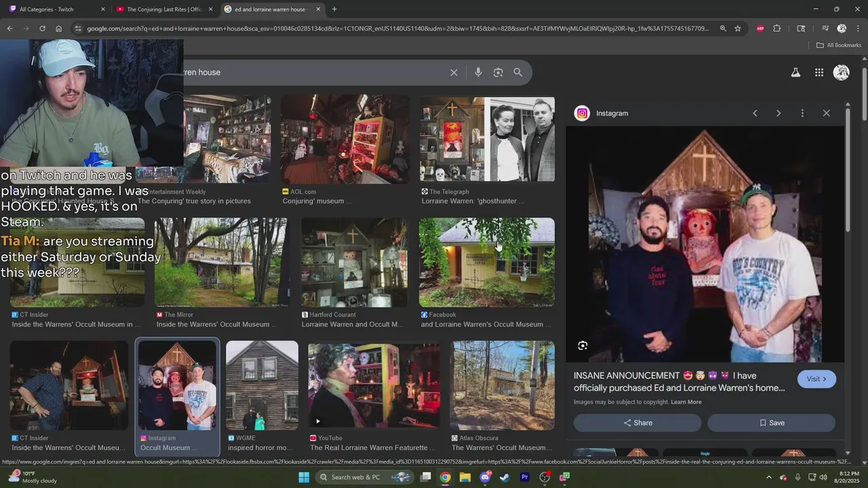Close The Conjuring: Last Rites tab
This screenshot has height=488, width=868.
pyautogui.click(x=210, y=9)
